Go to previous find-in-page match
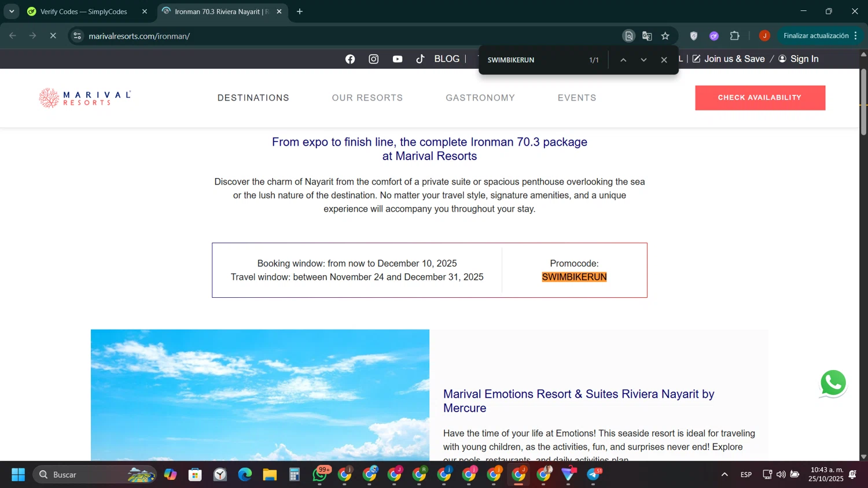 point(623,60)
